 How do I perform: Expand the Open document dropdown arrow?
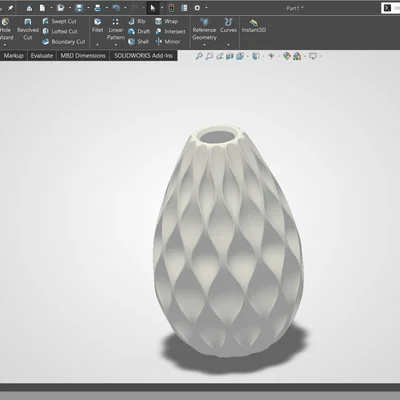coord(70,8)
